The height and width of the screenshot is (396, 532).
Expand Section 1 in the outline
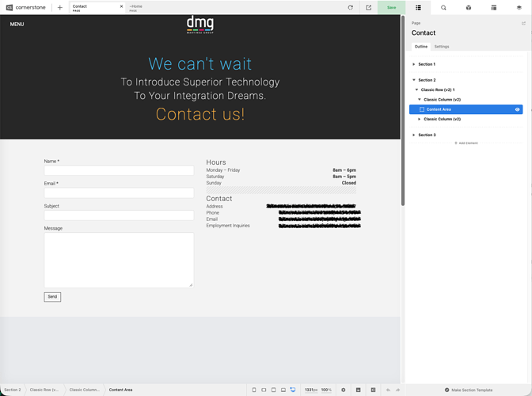click(x=413, y=64)
